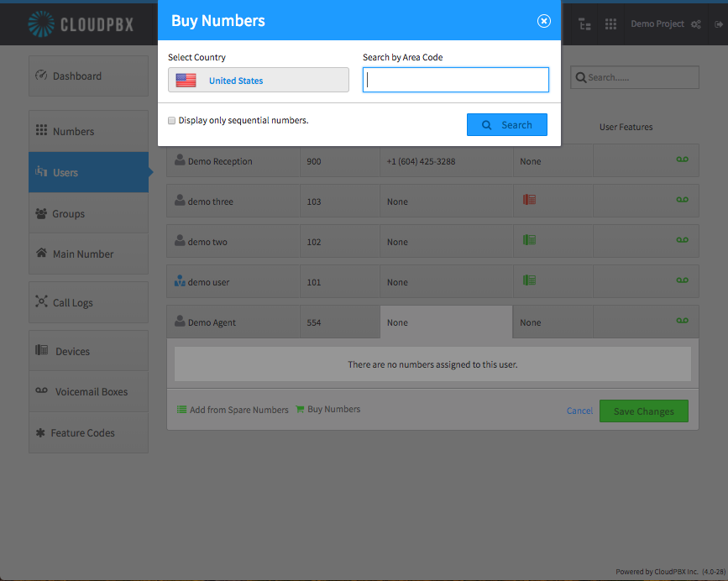Focus the Search by Area Code field
The height and width of the screenshot is (581, 728).
(x=455, y=80)
